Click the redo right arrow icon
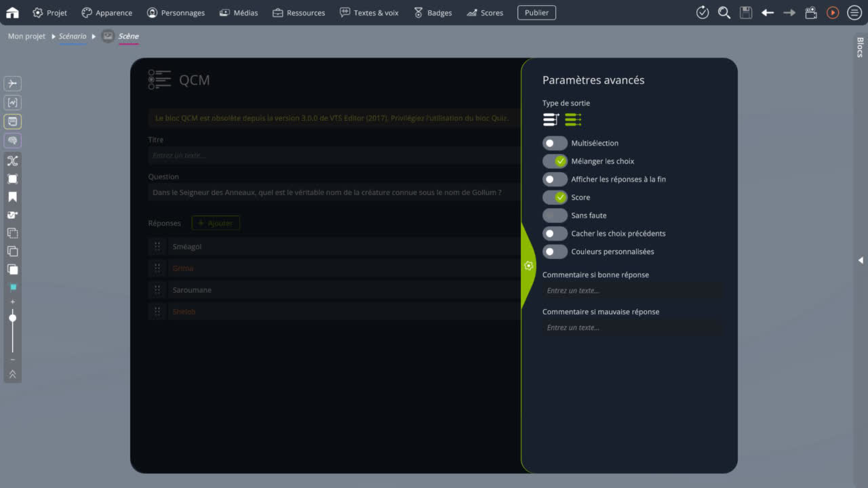This screenshot has height=488, width=868. click(789, 12)
